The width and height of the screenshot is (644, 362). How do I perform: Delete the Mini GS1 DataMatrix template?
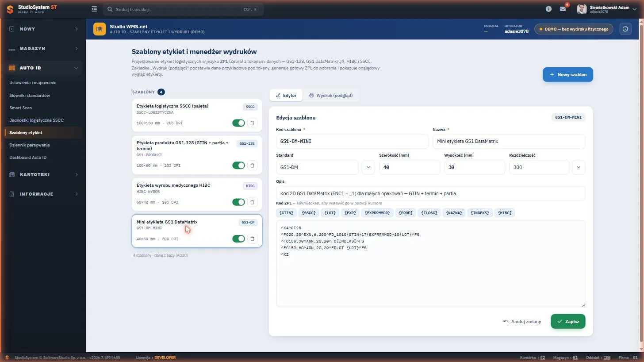coord(252,239)
